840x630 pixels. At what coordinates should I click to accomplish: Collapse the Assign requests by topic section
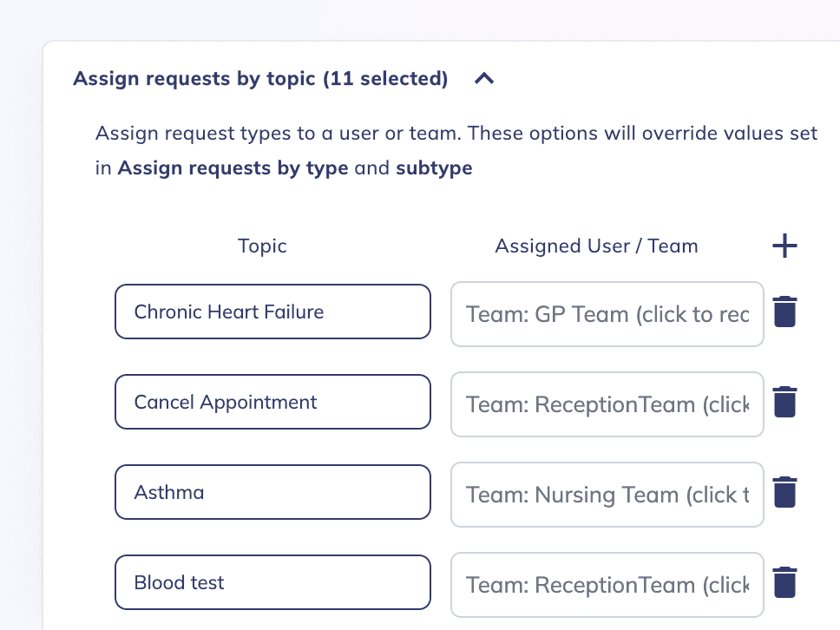(483, 78)
